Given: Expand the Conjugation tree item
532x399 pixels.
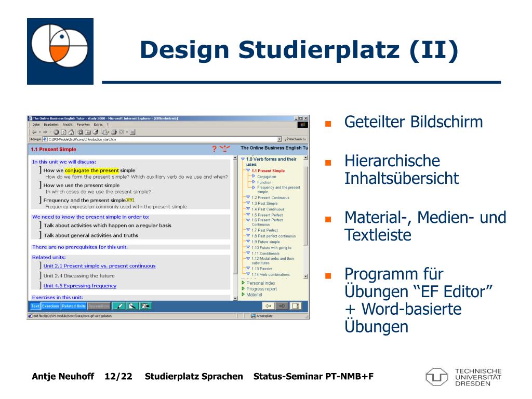Looking at the screenshot, I should [254, 176].
